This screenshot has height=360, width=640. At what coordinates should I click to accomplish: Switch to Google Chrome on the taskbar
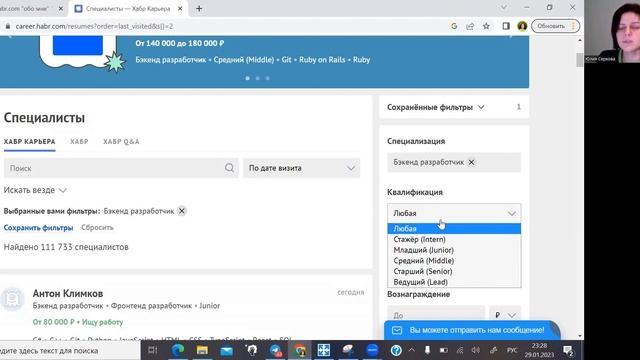(x=300, y=350)
